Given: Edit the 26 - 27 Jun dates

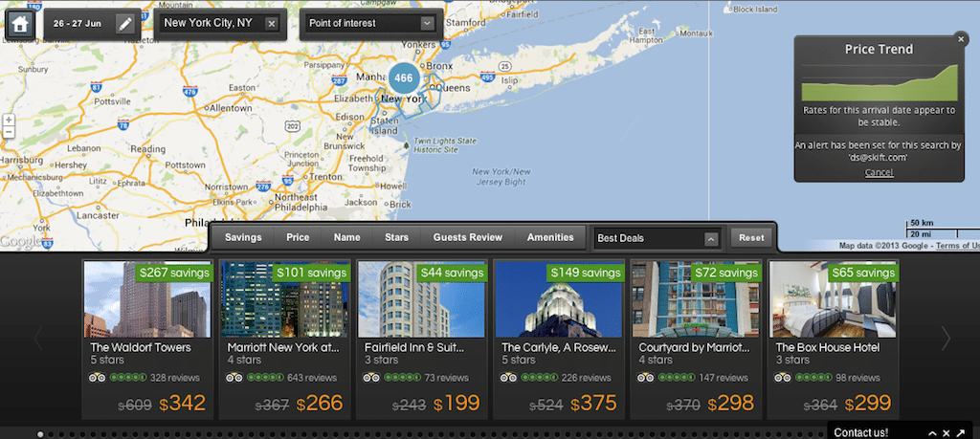Looking at the screenshot, I should 125,24.
